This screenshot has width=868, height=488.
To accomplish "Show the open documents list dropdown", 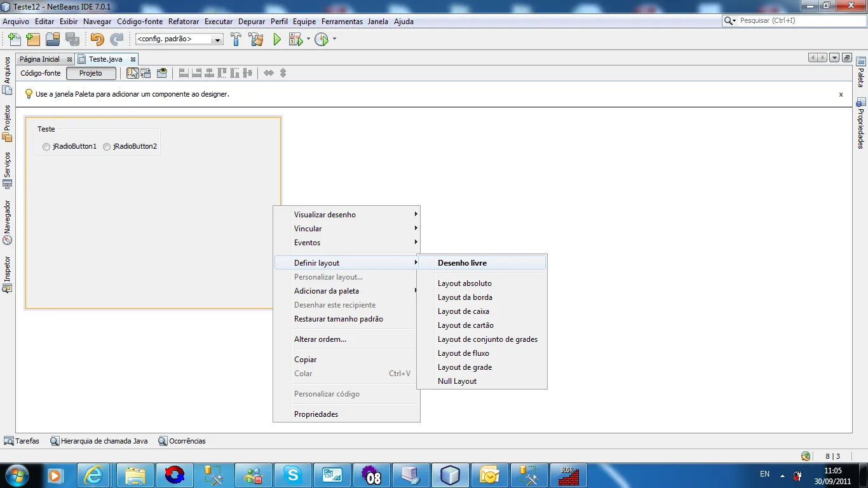I will pos(834,58).
